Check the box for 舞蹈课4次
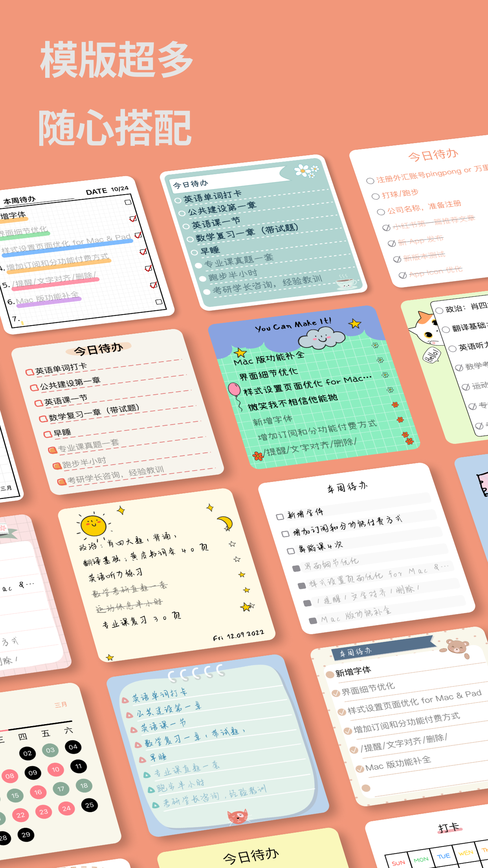This screenshot has width=488, height=868. (291, 551)
